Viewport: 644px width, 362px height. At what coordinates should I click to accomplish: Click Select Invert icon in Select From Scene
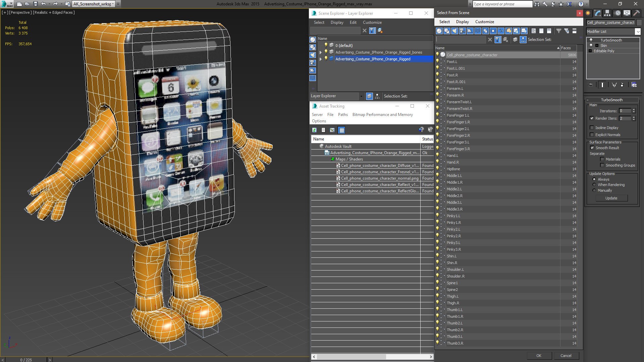click(x=549, y=31)
